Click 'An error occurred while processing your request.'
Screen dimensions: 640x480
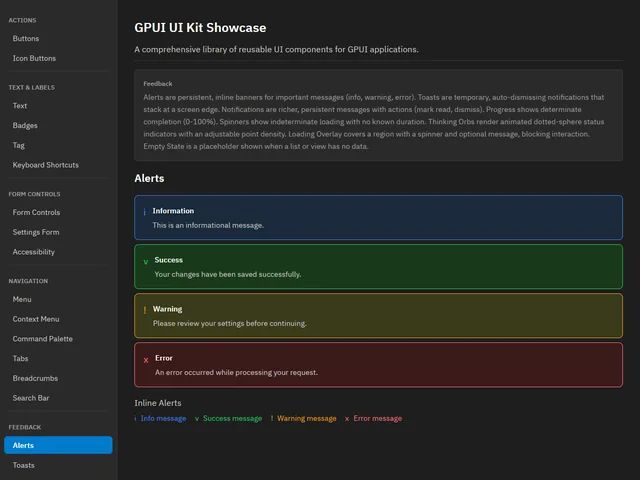click(x=236, y=372)
